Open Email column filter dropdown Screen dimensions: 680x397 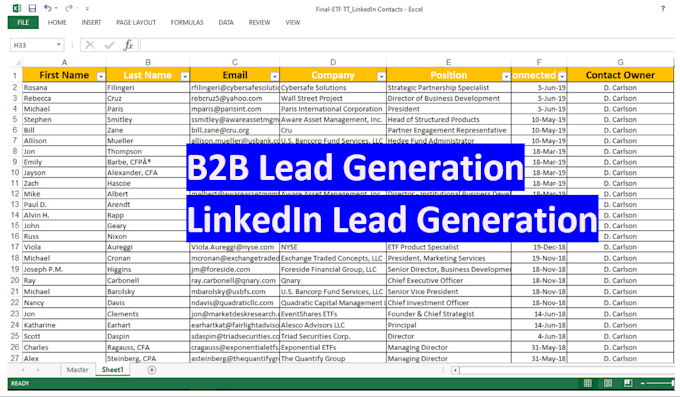click(x=275, y=76)
